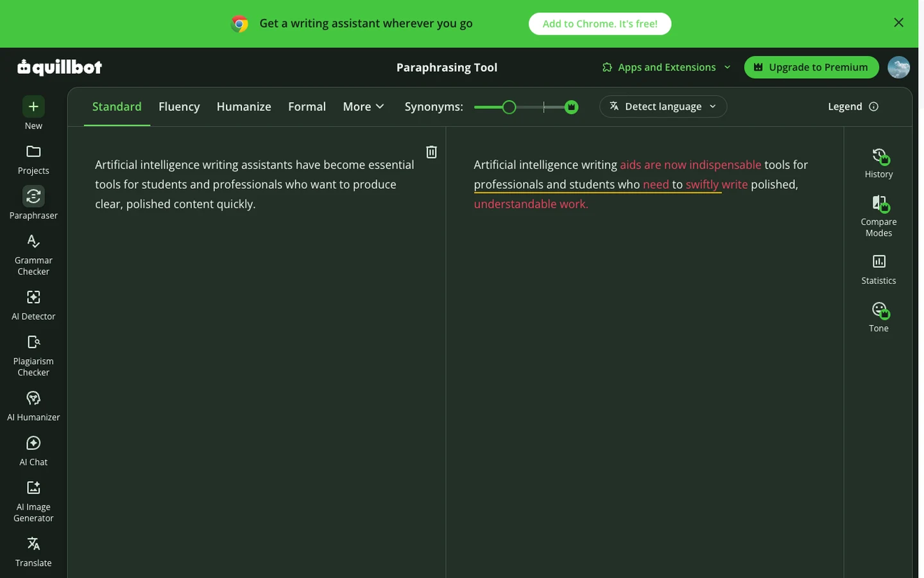The image size is (924, 578).
Task: Open the AI Detector tool
Action: (33, 304)
